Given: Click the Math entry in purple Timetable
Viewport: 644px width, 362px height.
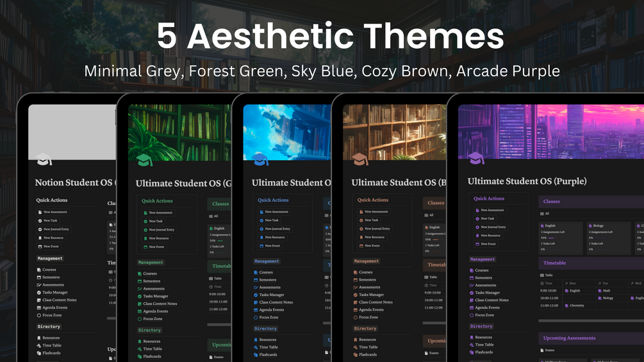Looking at the screenshot, I should coord(604,291).
